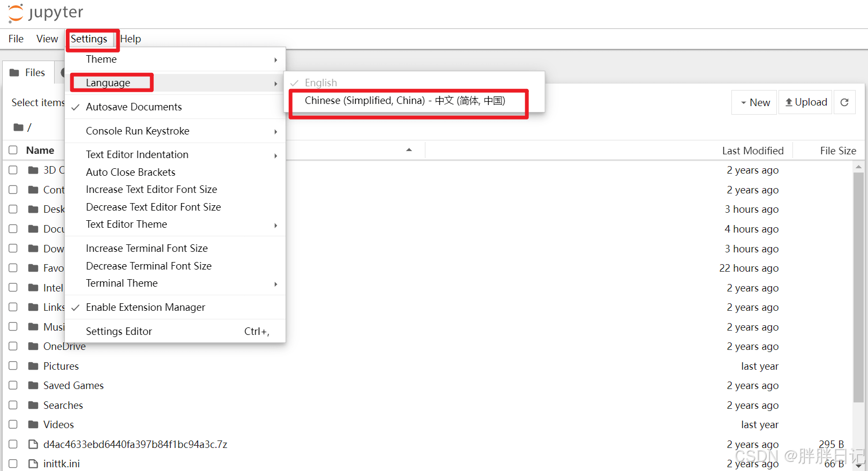
Task: Choose Auto Close Brackets
Action: [175, 172]
